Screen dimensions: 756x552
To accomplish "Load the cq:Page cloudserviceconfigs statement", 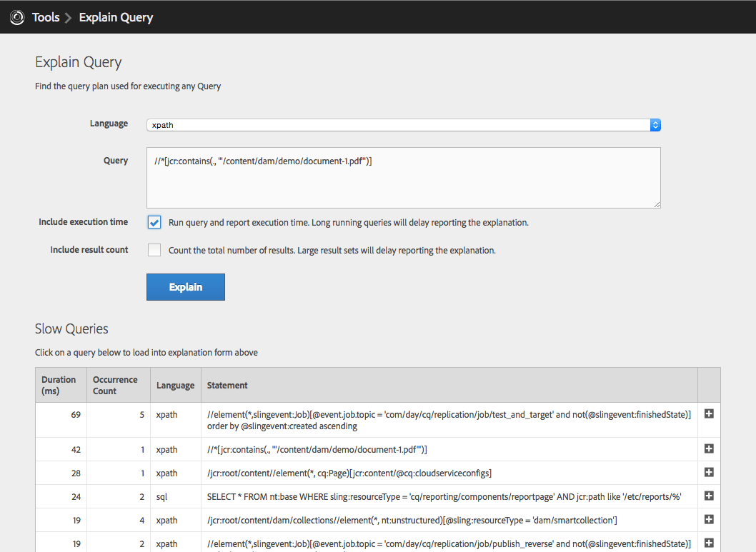I will pyautogui.click(x=349, y=473).
